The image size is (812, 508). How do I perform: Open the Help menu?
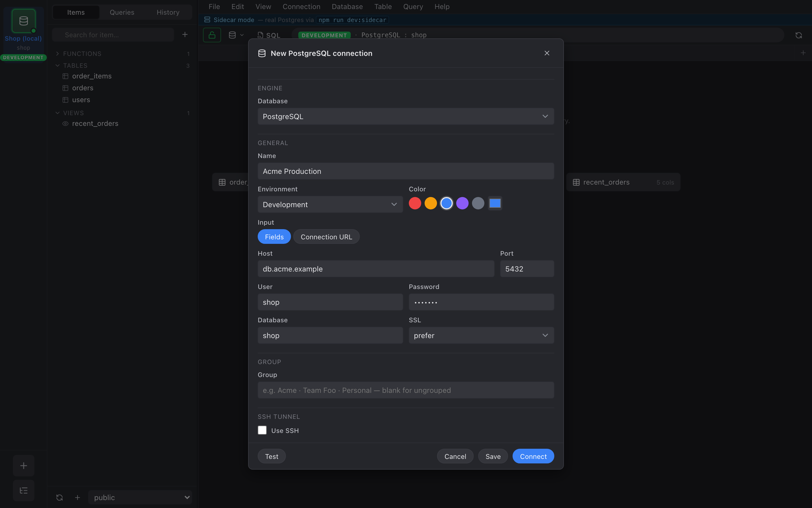(442, 7)
